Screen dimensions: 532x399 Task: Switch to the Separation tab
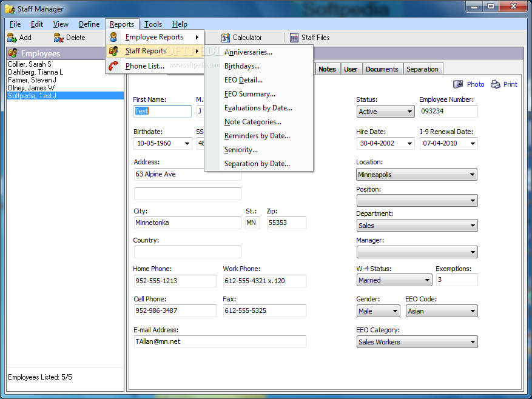[422, 69]
